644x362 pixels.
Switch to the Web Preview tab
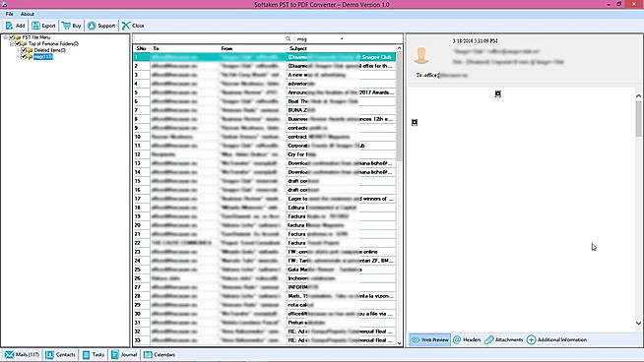point(430,339)
